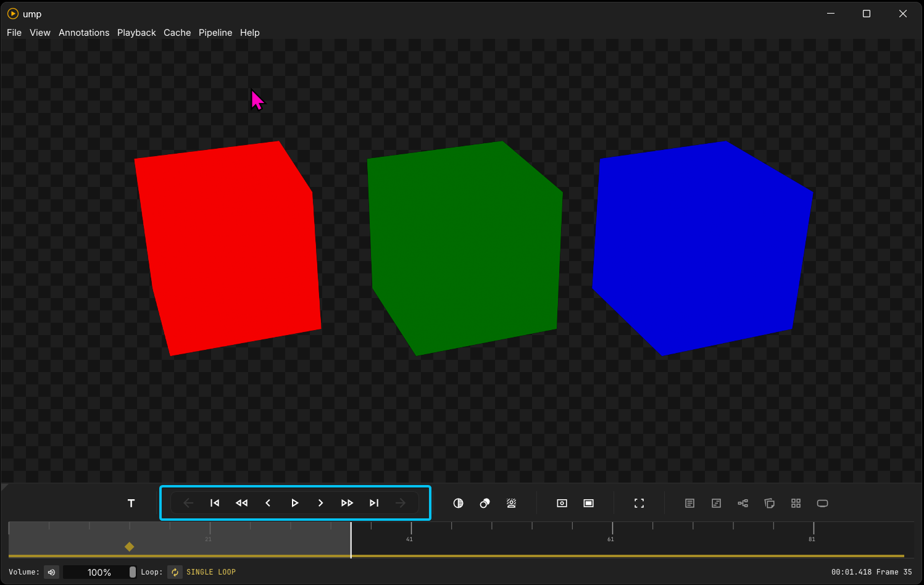The image size is (924, 585).
Task: Step forward one frame
Action: click(x=320, y=503)
